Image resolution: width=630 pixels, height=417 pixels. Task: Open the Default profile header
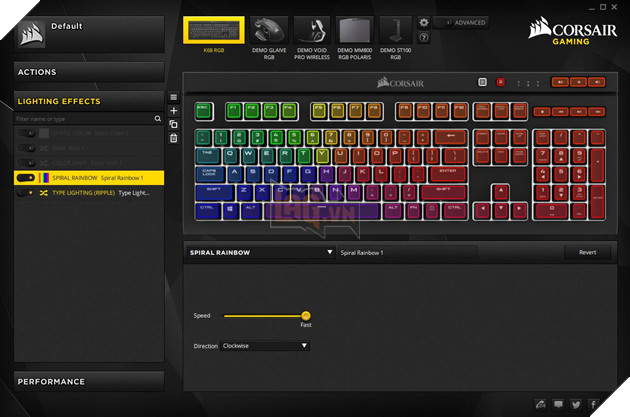(x=89, y=34)
